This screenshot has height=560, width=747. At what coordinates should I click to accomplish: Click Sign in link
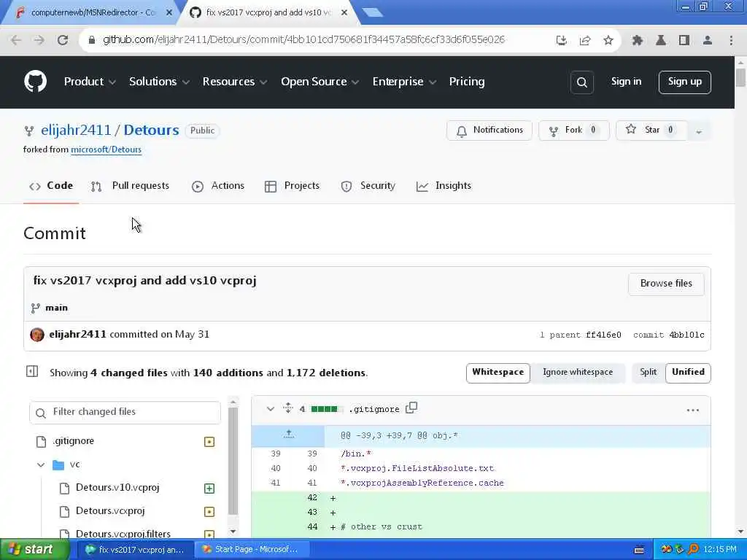[x=626, y=82]
